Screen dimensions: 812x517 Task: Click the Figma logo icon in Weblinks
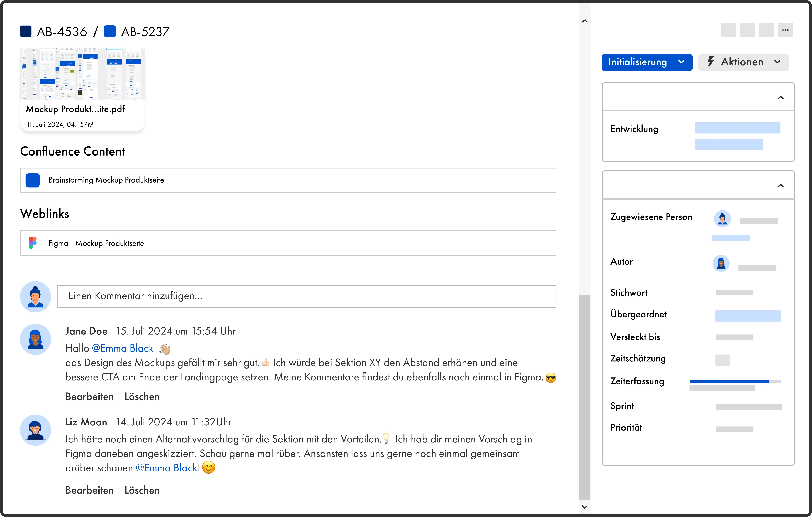pos(33,243)
